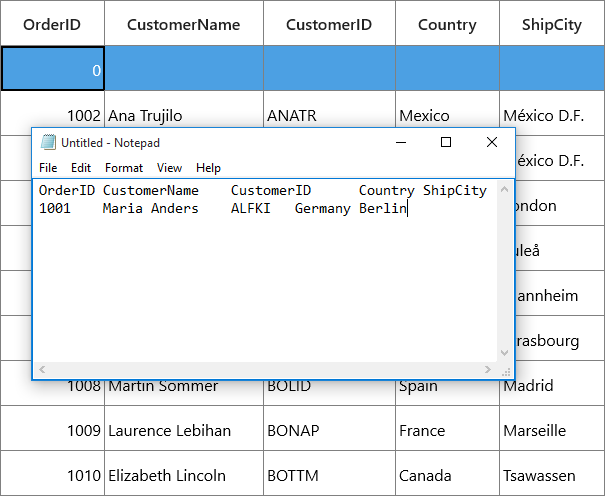Click inside the Notepad text area

[265, 271]
